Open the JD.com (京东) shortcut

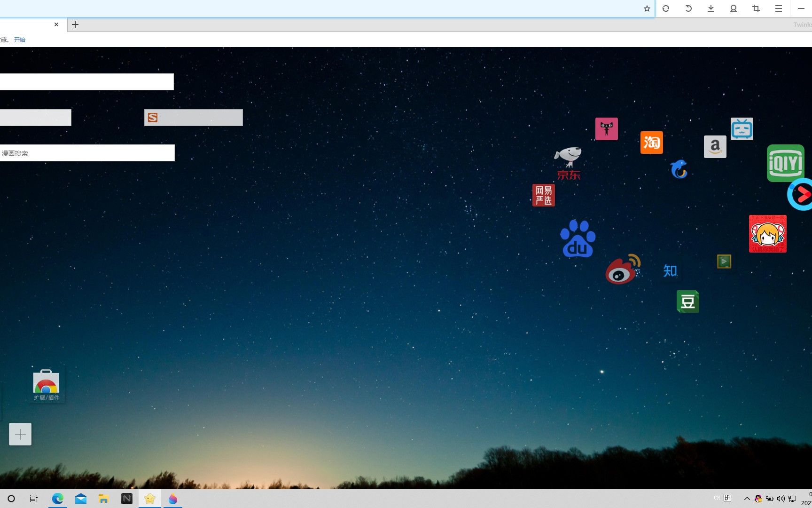[569, 163]
